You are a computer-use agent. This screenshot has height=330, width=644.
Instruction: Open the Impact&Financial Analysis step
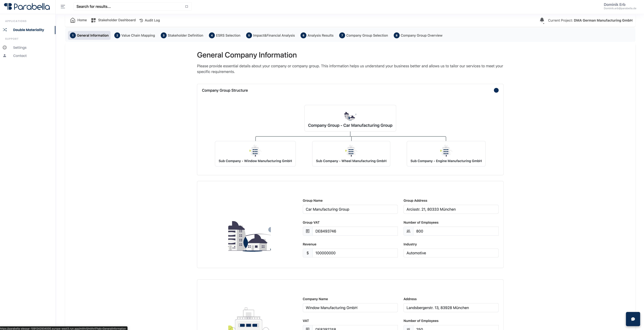pyautogui.click(x=271, y=35)
